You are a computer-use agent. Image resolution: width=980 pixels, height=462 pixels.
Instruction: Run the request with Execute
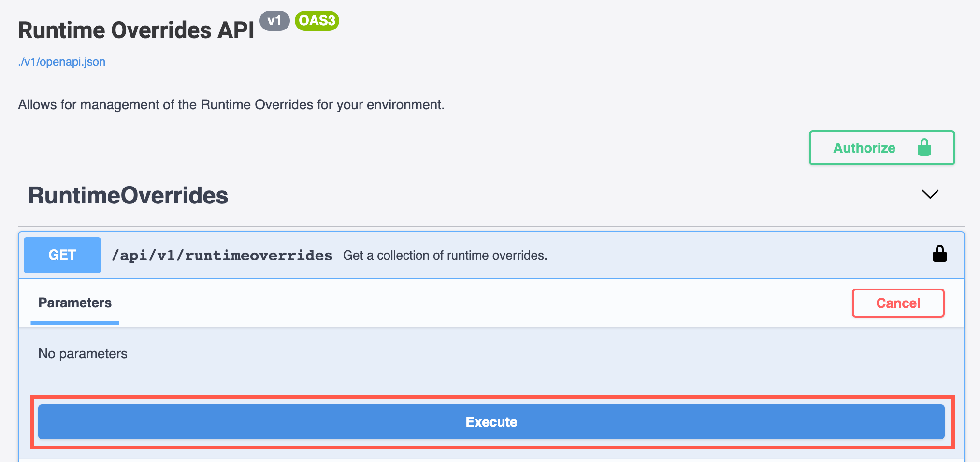coord(491,422)
